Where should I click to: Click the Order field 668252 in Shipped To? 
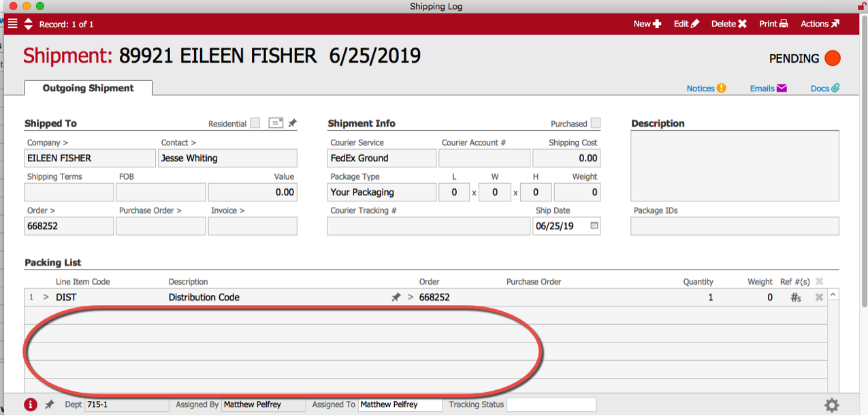coord(69,226)
